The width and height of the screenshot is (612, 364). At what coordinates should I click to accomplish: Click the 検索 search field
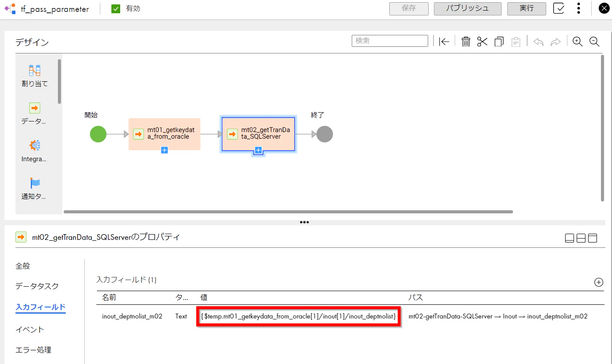click(x=390, y=41)
